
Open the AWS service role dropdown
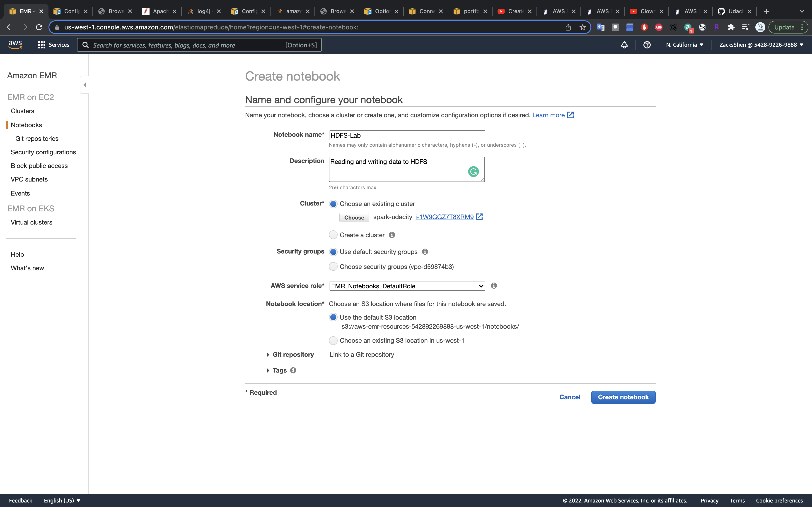pos(407,286)
